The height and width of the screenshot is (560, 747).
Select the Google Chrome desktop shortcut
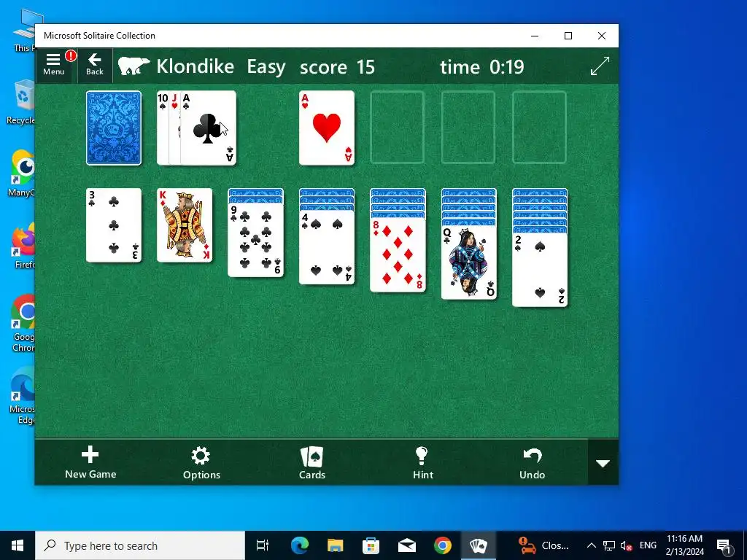coord(22,323)
